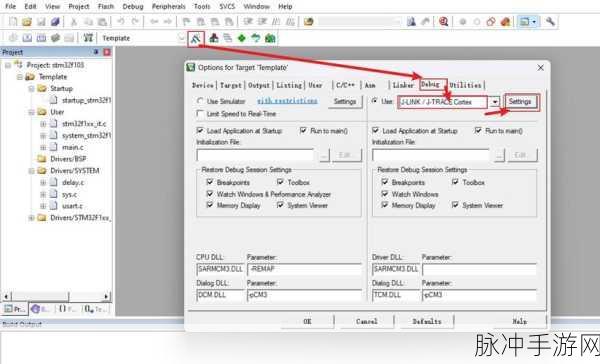600x364 pixels.
Task: Click the OK button
Action: [307, 322]
